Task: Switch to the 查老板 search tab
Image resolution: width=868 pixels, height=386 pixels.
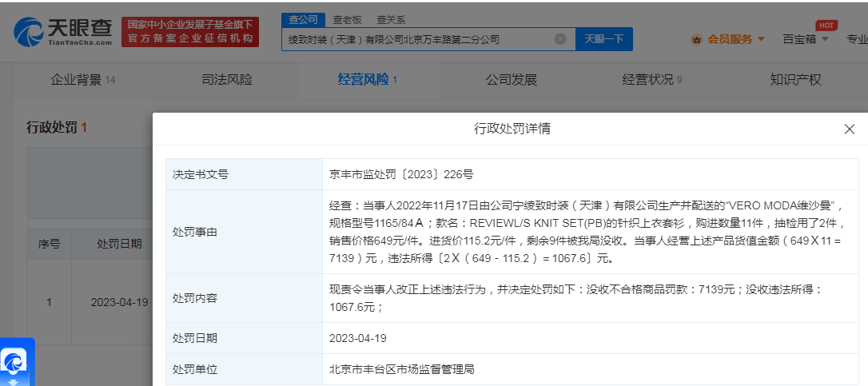Action: click(x=347, y=20)
